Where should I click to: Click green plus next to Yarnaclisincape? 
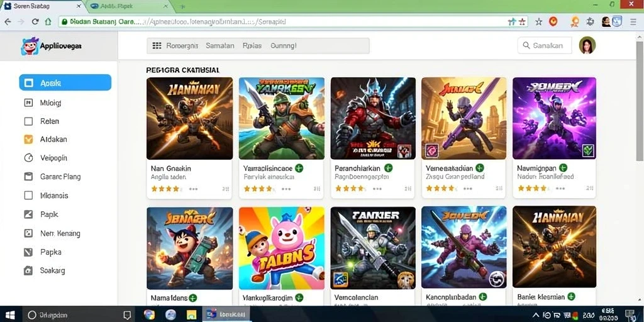click(x=299, y=168)
